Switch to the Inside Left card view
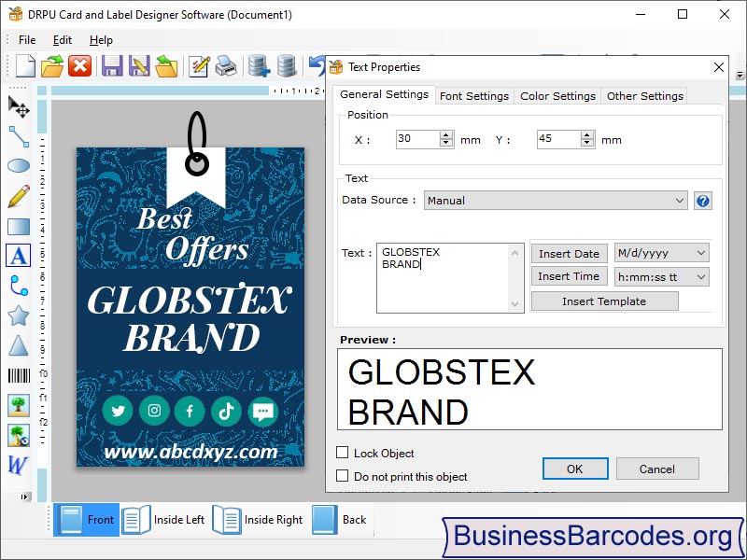Screen dimensions: 747x560 point(163,520)
